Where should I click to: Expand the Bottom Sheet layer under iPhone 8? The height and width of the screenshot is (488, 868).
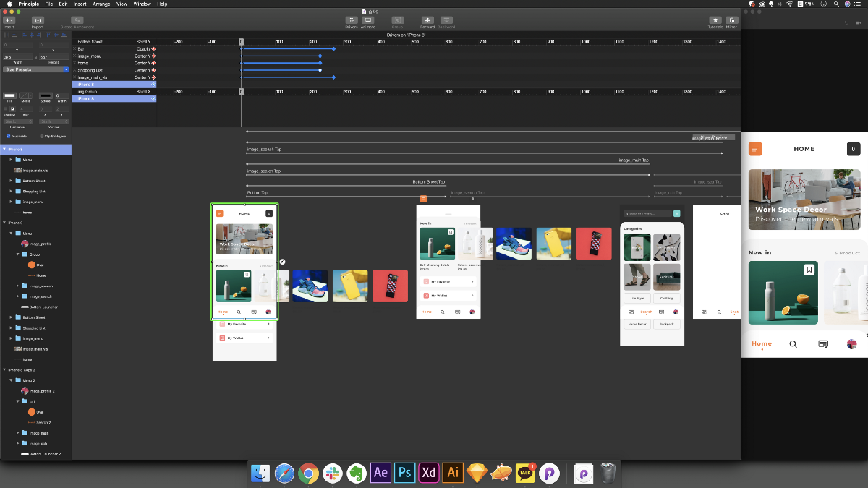click(x=11, y=181)
